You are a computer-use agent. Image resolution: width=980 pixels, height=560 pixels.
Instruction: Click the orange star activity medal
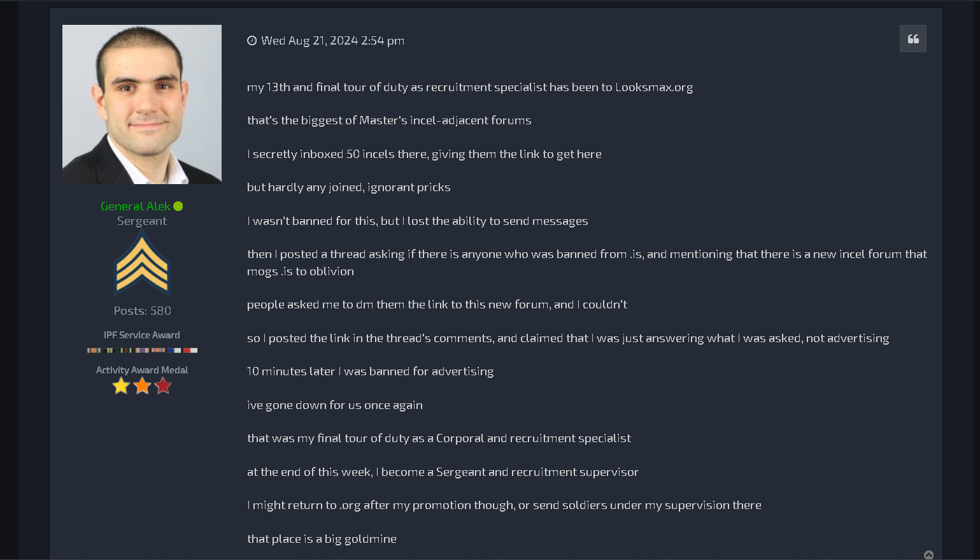[142, 386]
